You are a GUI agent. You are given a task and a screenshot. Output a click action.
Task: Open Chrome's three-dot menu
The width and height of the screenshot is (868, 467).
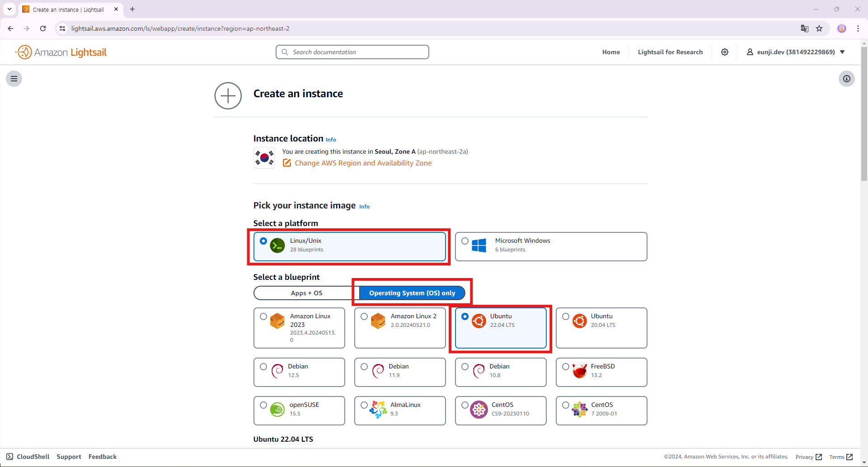(858, 28)
